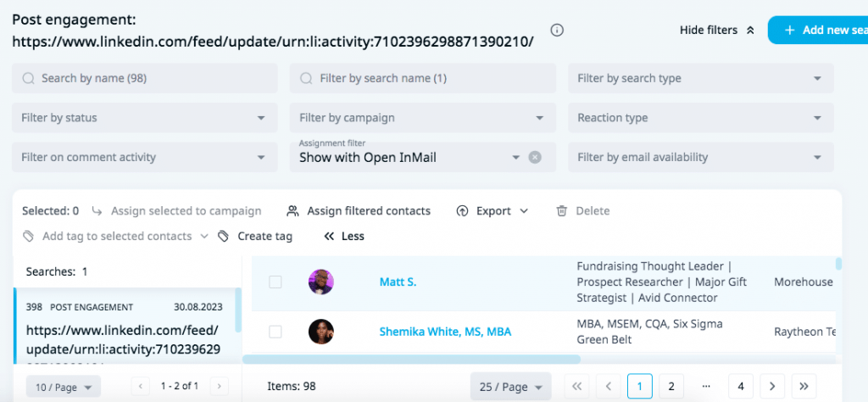Click the ellipsis between pages 2 and 4
Viewport: 868px width, 402px height.
pyautogui.click(x=706, y=387)
